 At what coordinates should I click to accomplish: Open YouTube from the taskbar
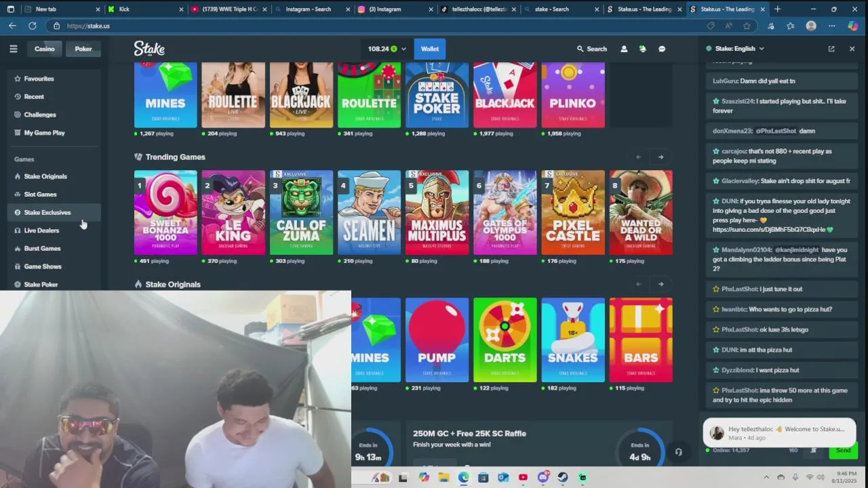523,477
